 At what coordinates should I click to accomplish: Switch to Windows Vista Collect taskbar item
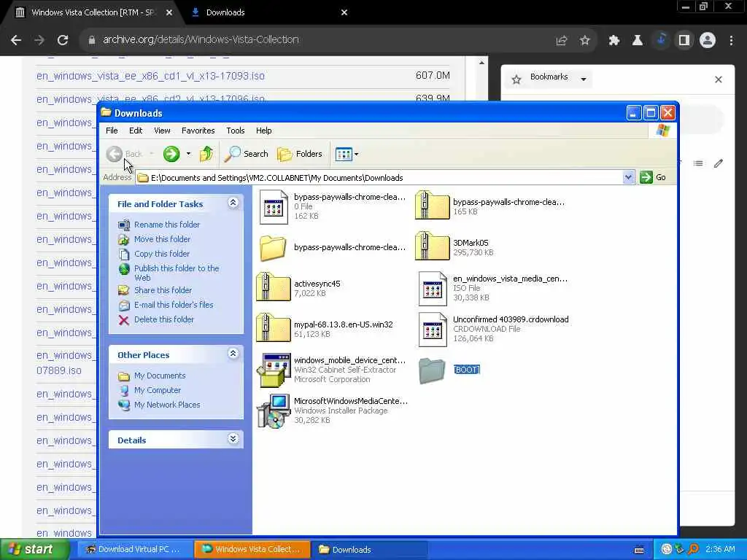click(x=252, y=550)
